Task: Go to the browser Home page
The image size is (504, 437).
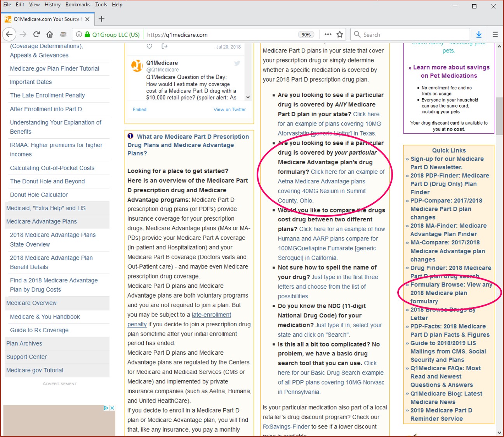Action: (50, 34)
